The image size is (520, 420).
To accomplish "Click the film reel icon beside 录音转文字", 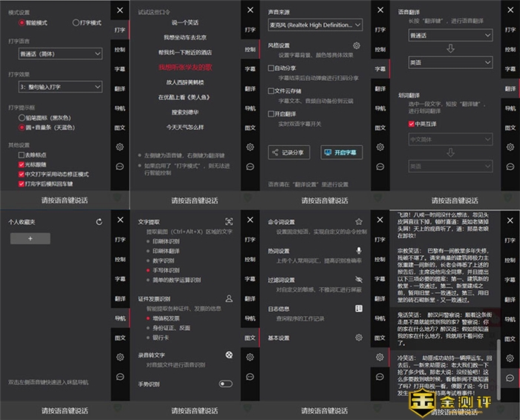I will (x=229, y=355).
